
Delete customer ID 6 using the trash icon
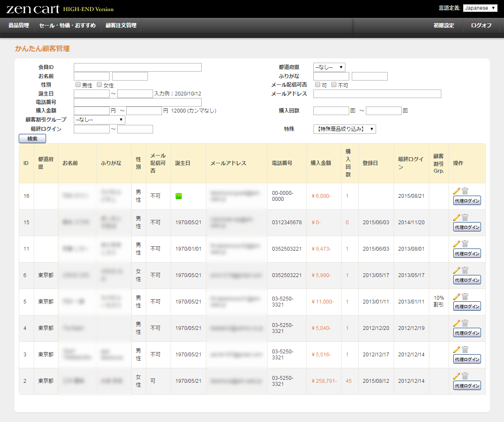tap(465, 270)
